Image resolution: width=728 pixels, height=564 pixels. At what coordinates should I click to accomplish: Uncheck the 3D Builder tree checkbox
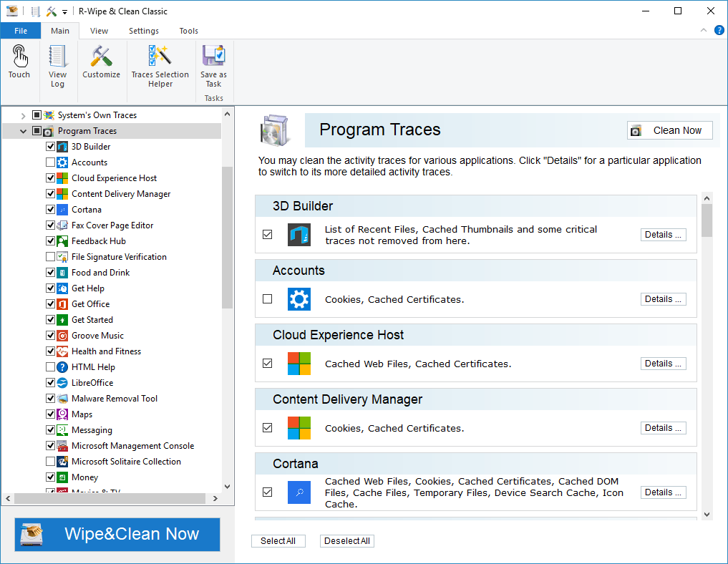click(51, 147)
